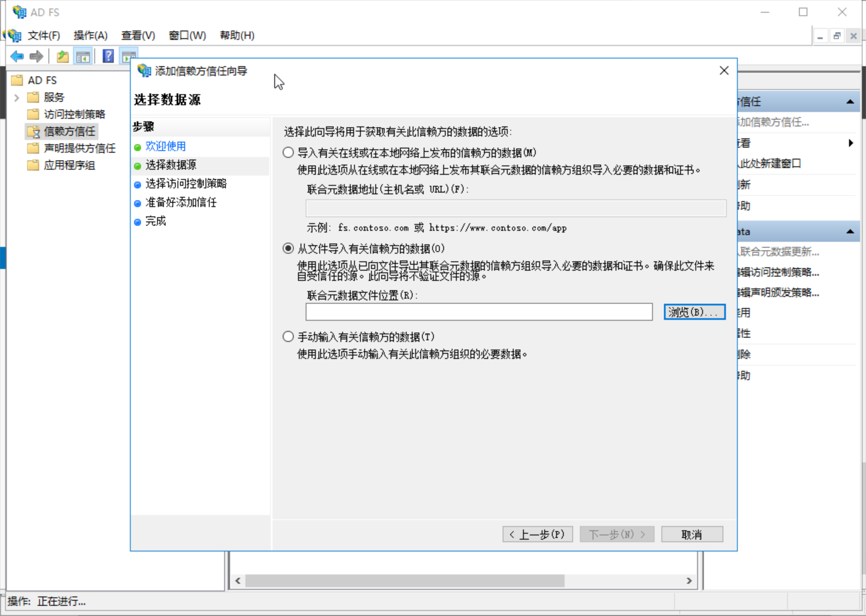The height and width of the screenshot is (616, 866).
Task: Open the Help question mark toolbar icon
Action: tap(108, 56)
